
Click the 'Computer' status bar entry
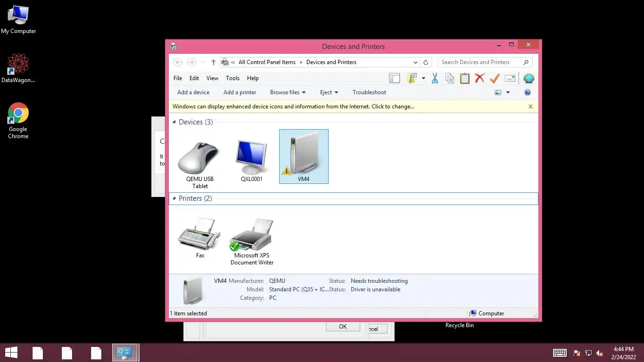coord(487,313)
